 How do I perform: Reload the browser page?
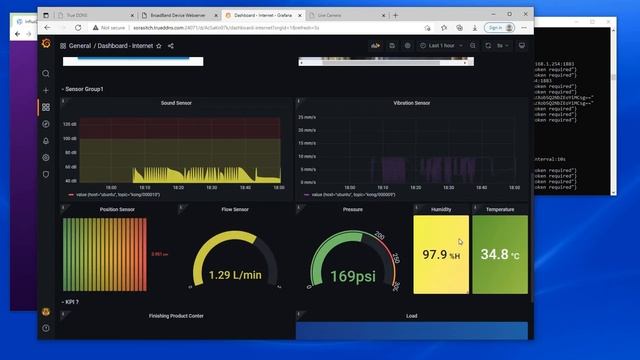point(78,28)
